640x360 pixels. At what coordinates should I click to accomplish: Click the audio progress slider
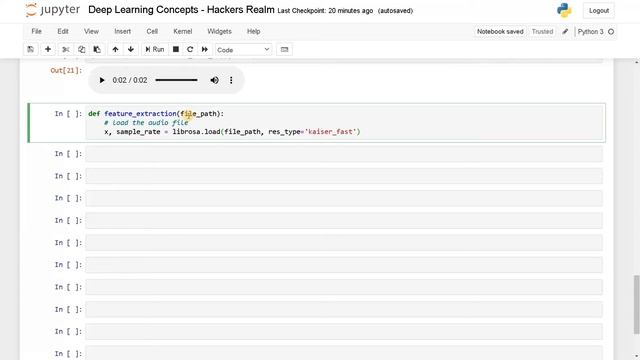(x=176, y=80)
